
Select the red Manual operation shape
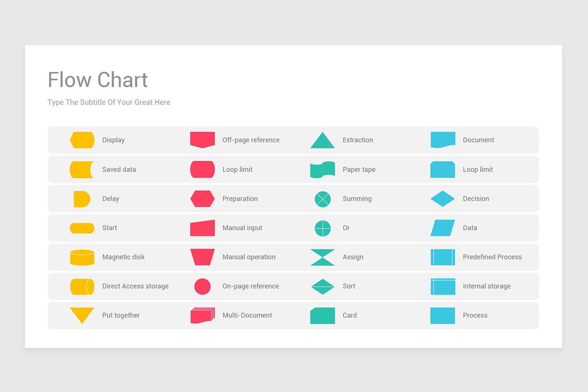(x=202, y=257)
